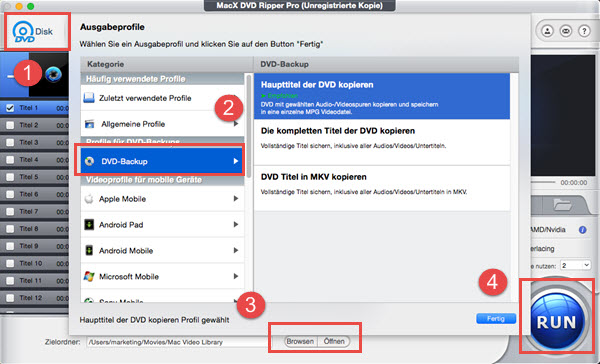Select the Zuletzt verwendete Profile category
This screenshot has height=364, width=600.
162,98
